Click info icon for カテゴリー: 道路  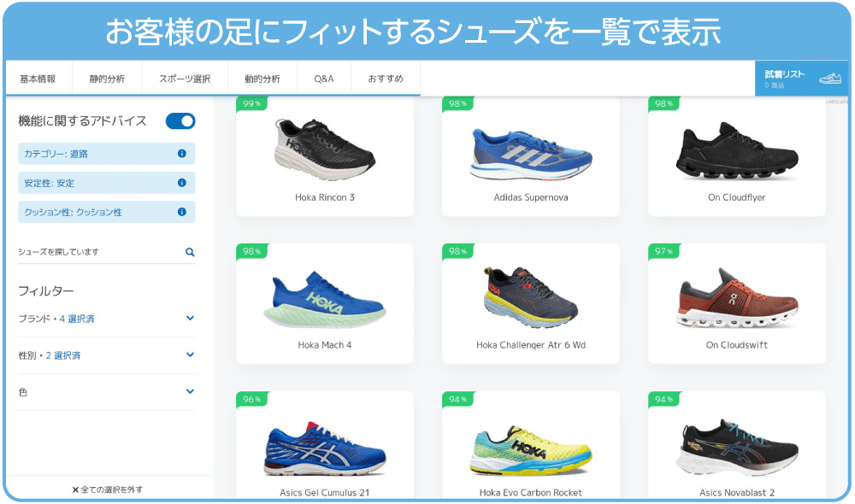pos(182,154)
